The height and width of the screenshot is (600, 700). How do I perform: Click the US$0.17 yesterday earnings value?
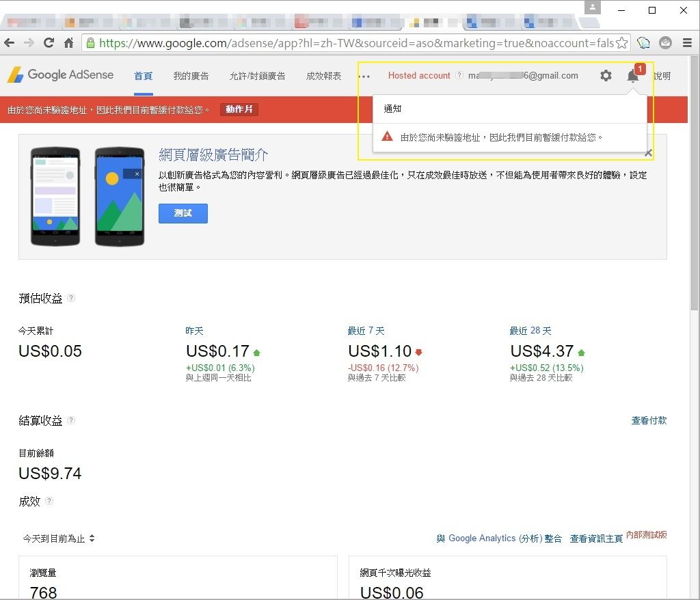217,351
